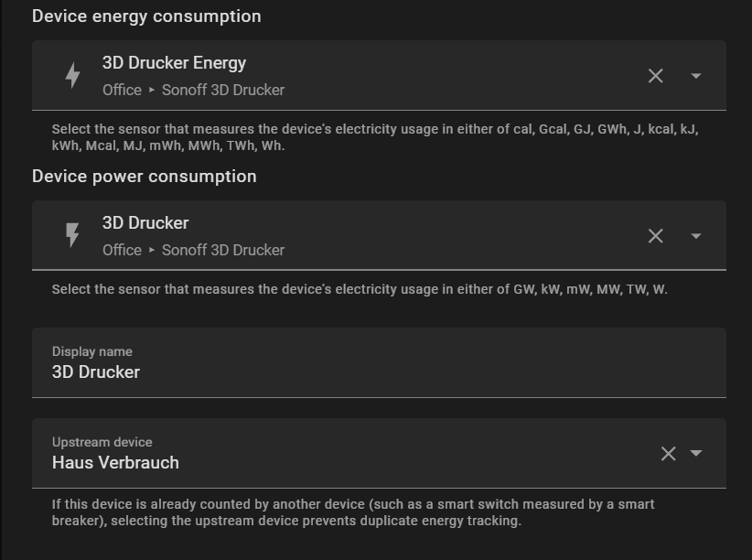Image resolution: width=752 pixels, height=560 pixels.
Task: Click the Device energy consumption heading
Action: (x=146, y=16)
